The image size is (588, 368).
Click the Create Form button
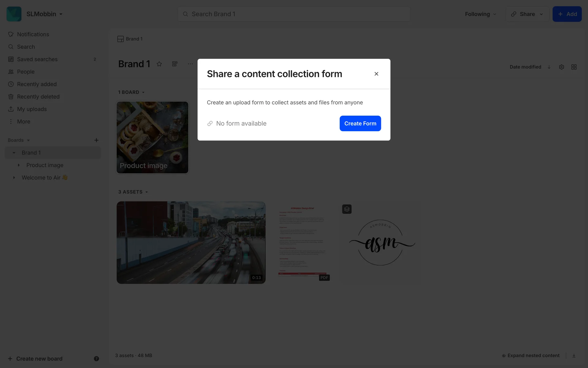coord(360,123)
